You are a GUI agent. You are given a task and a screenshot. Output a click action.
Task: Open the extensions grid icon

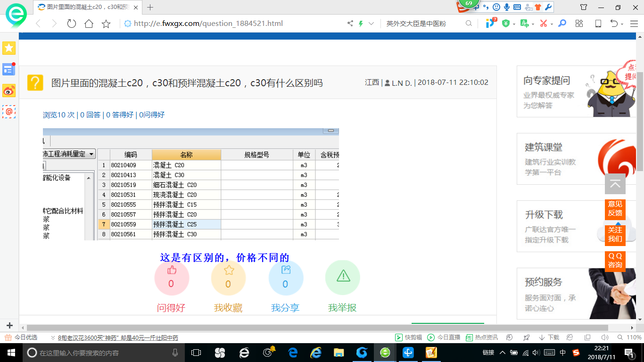pyautogui.click(x=579, y=24)
